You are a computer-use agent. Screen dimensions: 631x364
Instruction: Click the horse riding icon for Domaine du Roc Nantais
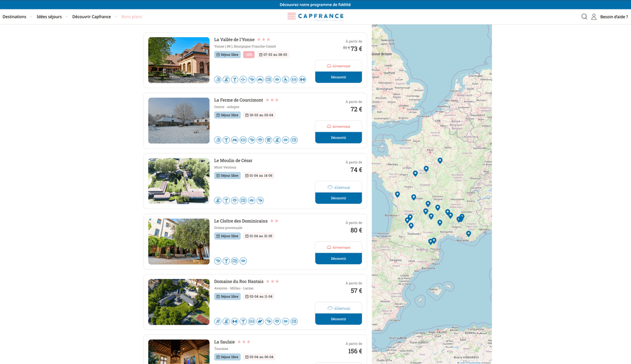click(260, 321)
